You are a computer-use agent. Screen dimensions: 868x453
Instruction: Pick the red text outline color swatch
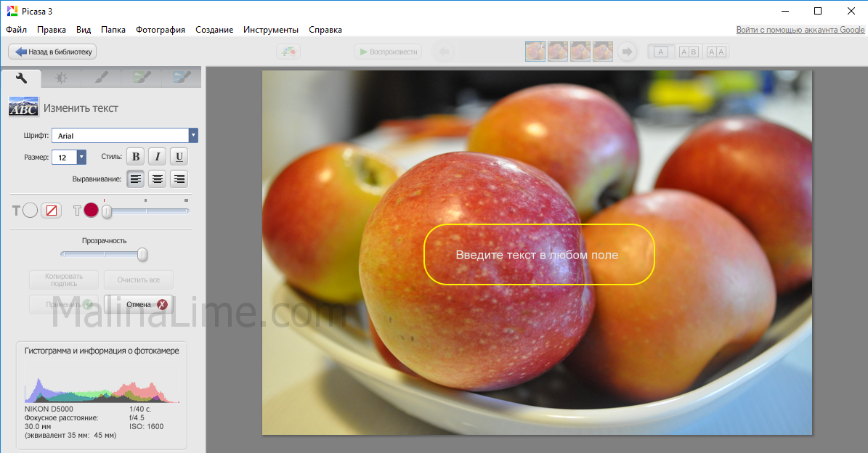click(x=91, y=211)
